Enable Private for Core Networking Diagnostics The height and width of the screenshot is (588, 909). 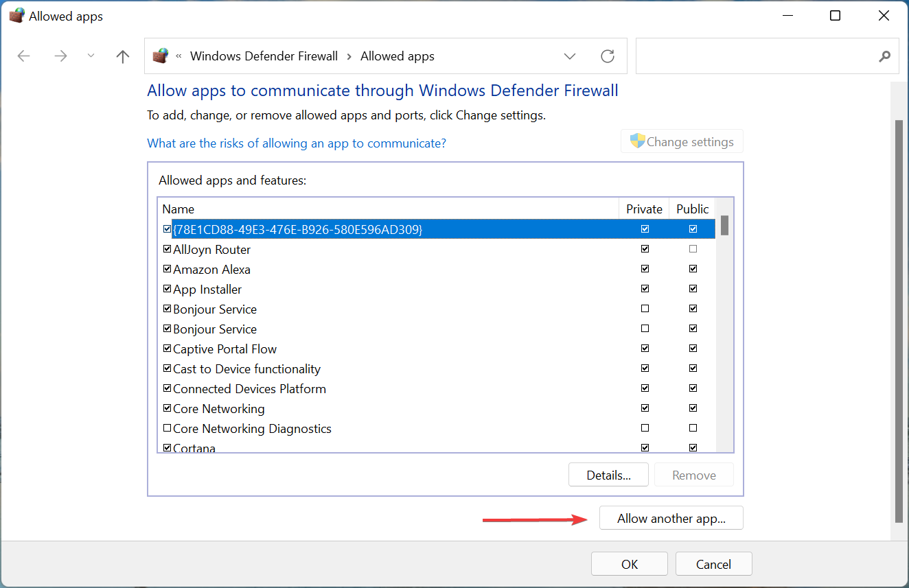(x=645, y=428)
